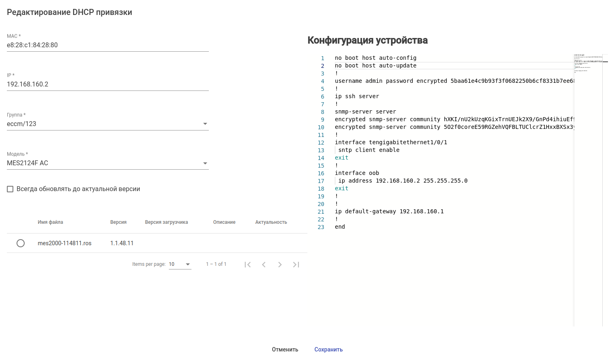Open the Группа dropdown with eccm/123
Screen dimensions: 614x364
point(107,124)
